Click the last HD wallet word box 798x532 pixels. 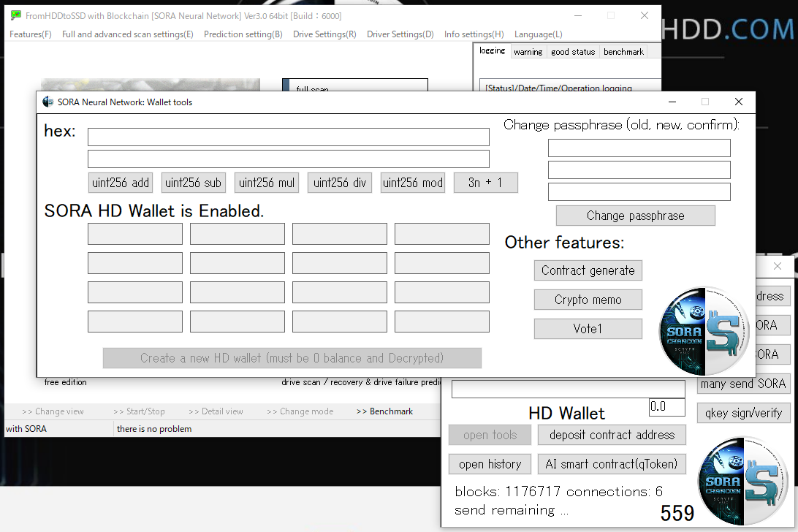click(x=441, y=322)
